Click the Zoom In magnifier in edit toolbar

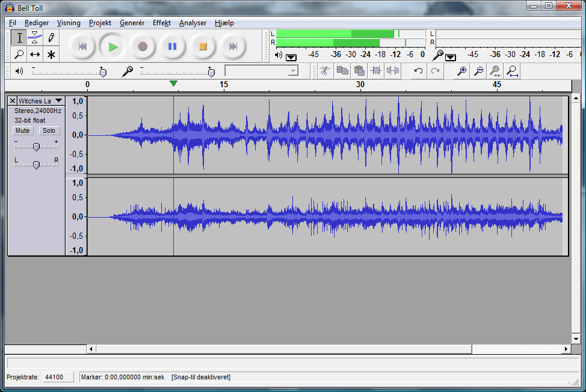[461, 71]
